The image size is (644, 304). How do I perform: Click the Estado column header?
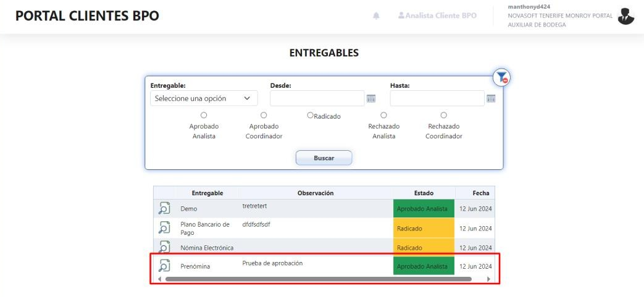(x=424, y=193)
